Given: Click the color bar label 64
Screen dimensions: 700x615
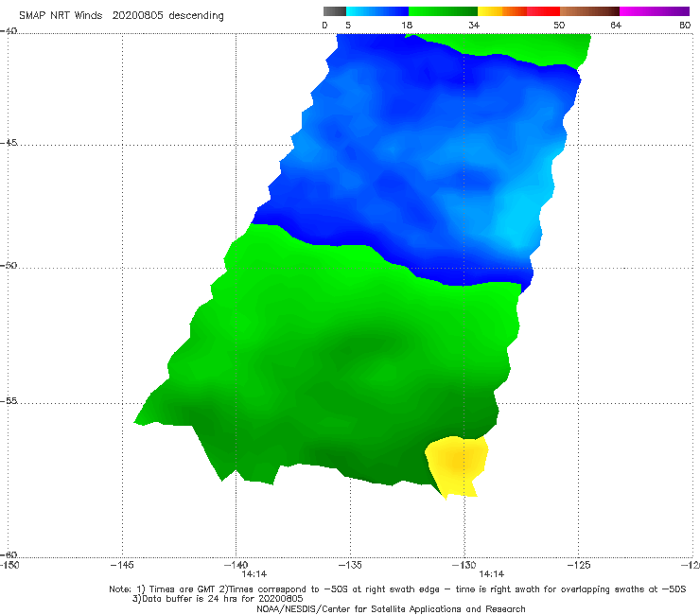Looking at the screenshot, I should (616, 25).
